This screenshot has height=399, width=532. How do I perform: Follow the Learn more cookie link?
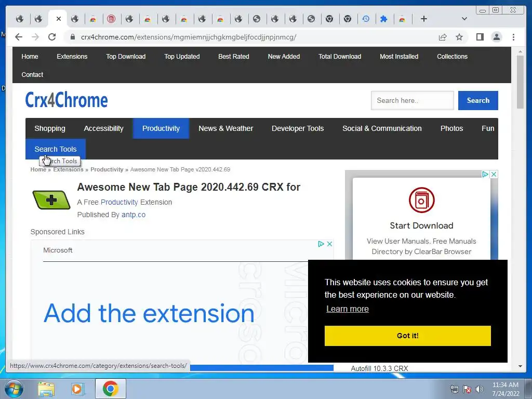[348, 309]
